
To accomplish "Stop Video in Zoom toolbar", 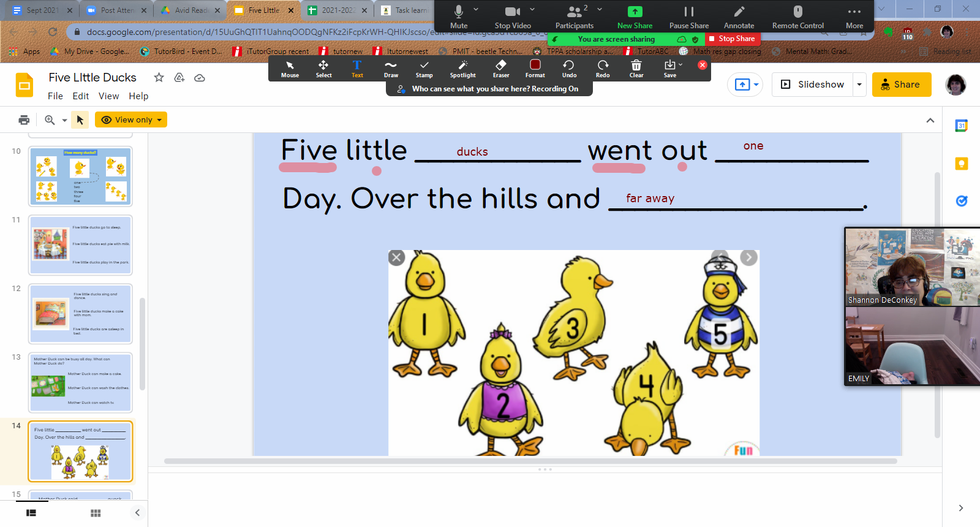I will 513,17.
